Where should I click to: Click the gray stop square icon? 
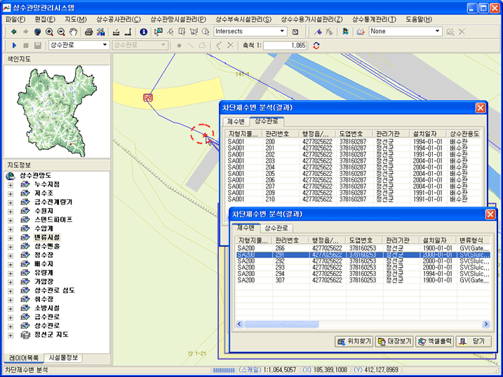click(26, 45)
